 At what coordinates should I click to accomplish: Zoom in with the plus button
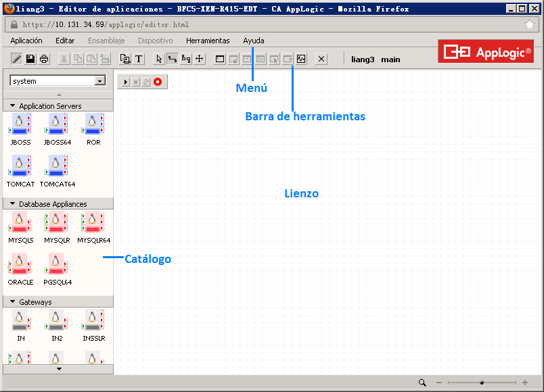click(x=525, y=383)
